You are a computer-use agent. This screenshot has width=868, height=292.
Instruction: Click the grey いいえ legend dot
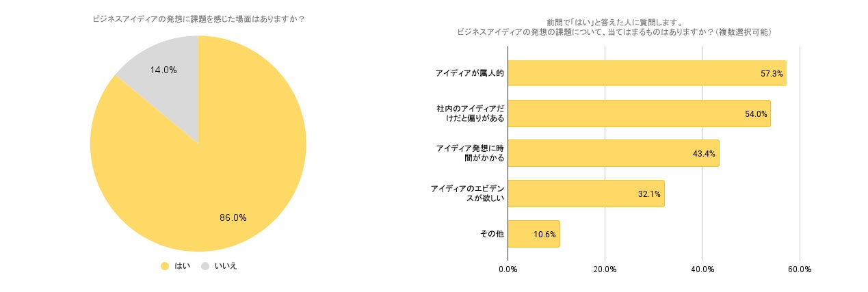(205, 266)
